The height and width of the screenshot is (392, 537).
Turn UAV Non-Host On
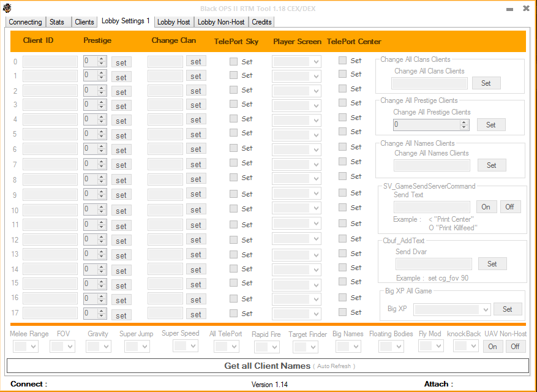(x=492, y=347)
